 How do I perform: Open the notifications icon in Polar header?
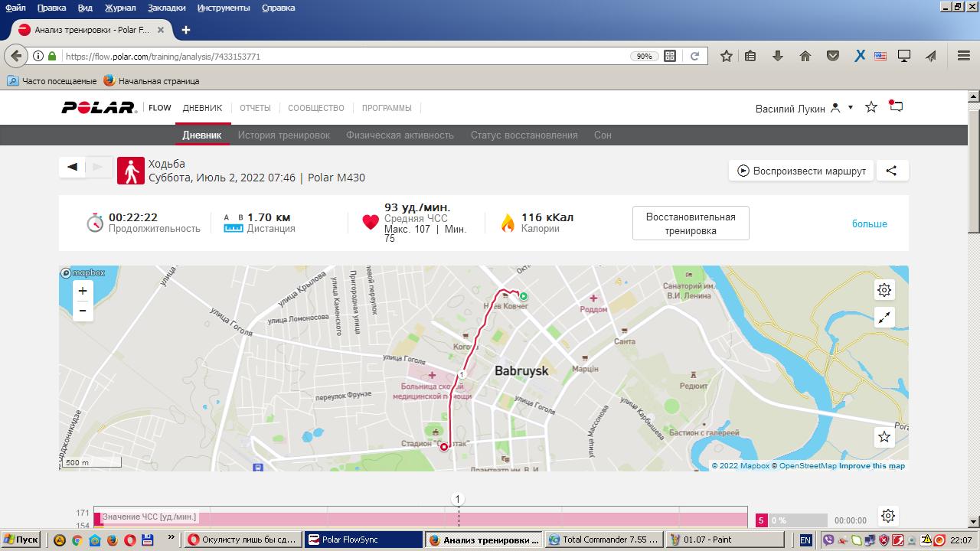tap(896, 107)
